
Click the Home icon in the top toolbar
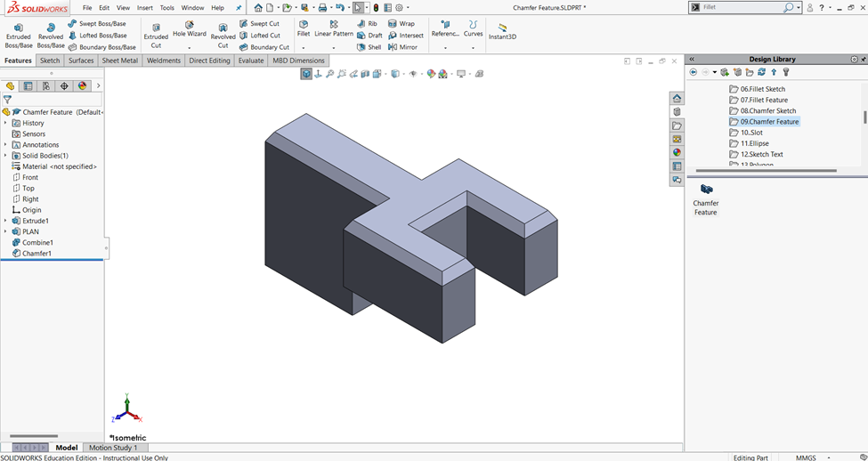[258, 8]
